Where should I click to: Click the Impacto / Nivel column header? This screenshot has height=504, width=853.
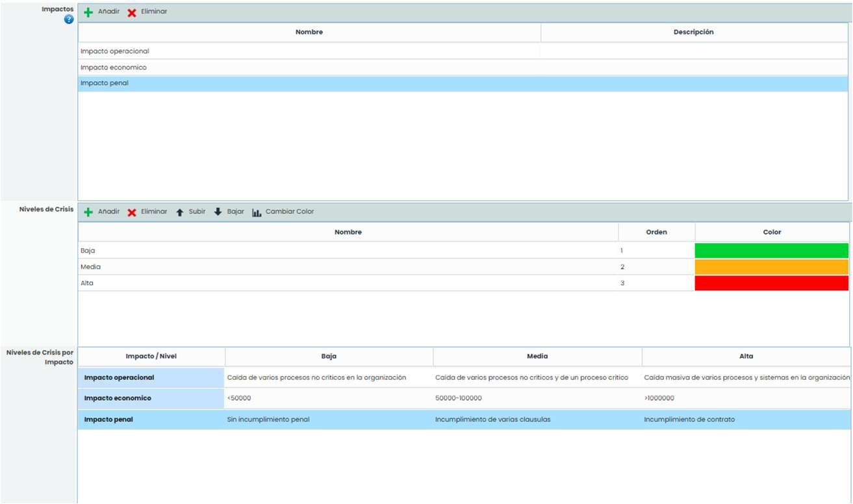point(151,357)
